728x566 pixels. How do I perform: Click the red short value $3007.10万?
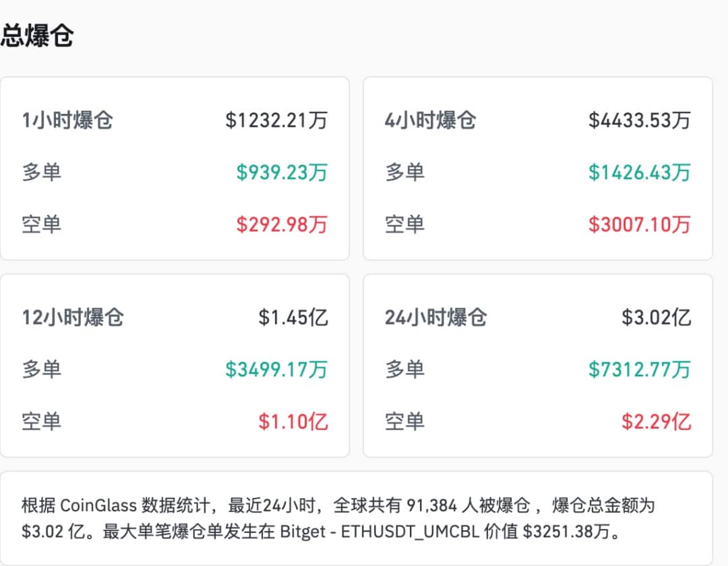coord(639,224)
